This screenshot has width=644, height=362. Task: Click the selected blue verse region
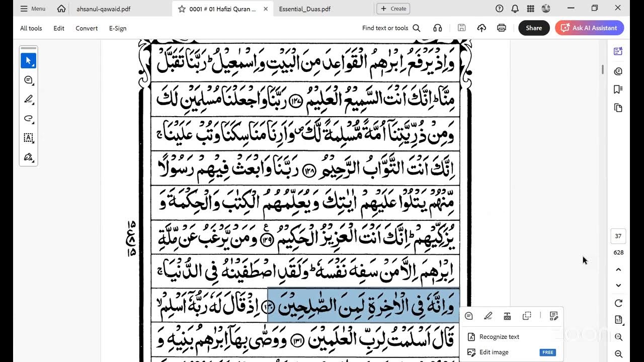[x=363, y=305]
